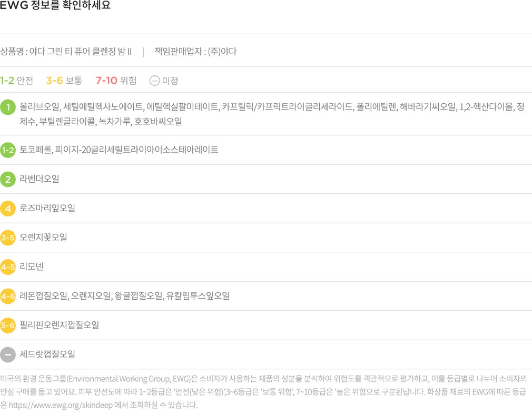This screenshot has width=532, height=414.
Task: Click the red 7-10 위험 legend label
Action: click(x=116, y=81)
